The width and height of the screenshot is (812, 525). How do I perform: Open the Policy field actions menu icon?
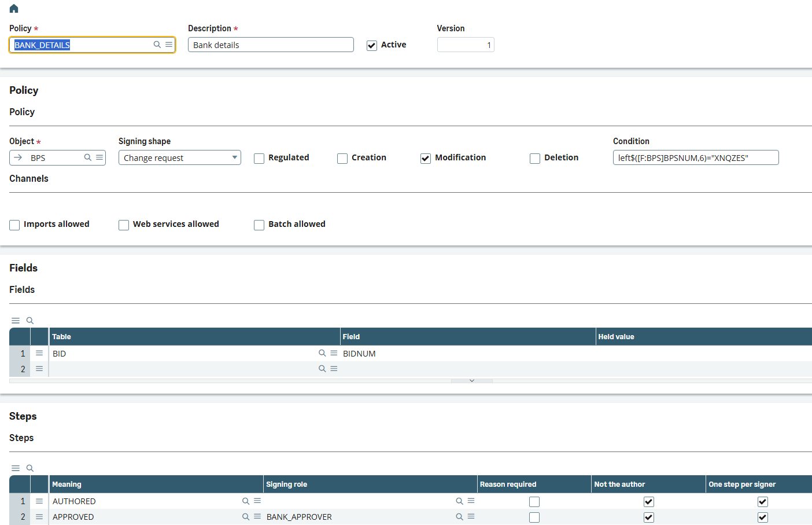point(169,45)
